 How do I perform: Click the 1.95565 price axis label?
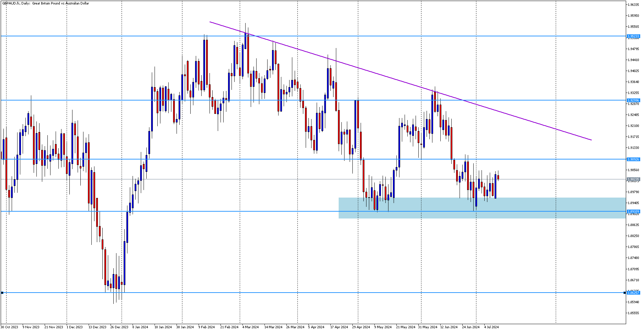(634, 27)
